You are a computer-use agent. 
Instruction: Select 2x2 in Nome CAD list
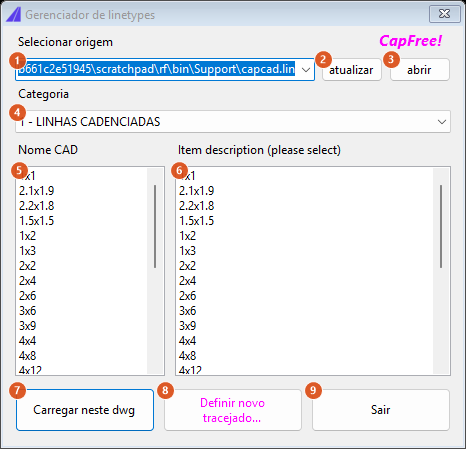(x=81, y=266)
